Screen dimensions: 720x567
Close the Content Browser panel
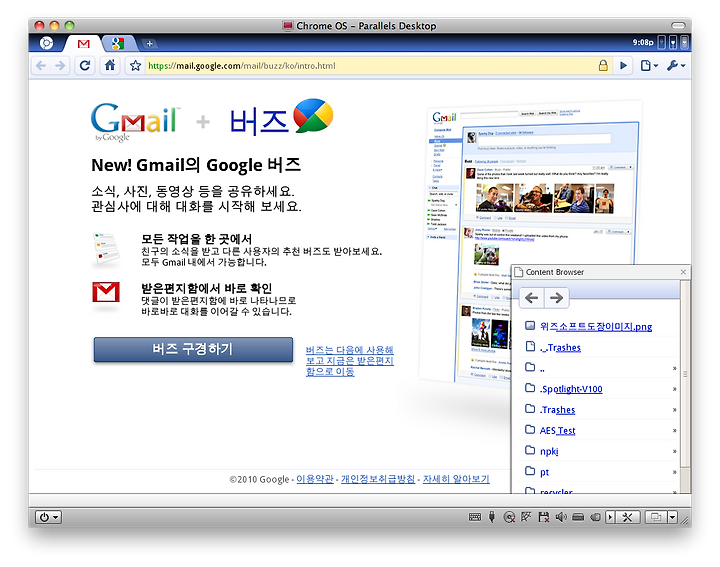coord(683,272)
